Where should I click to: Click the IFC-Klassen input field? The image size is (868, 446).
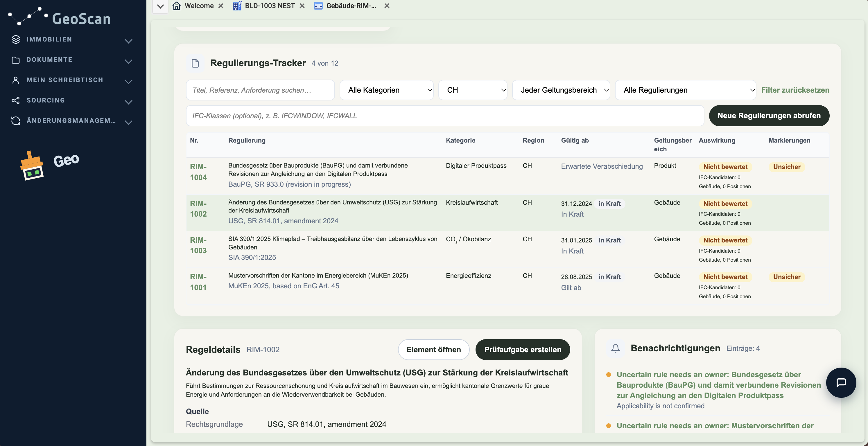(x=445, y=116)
